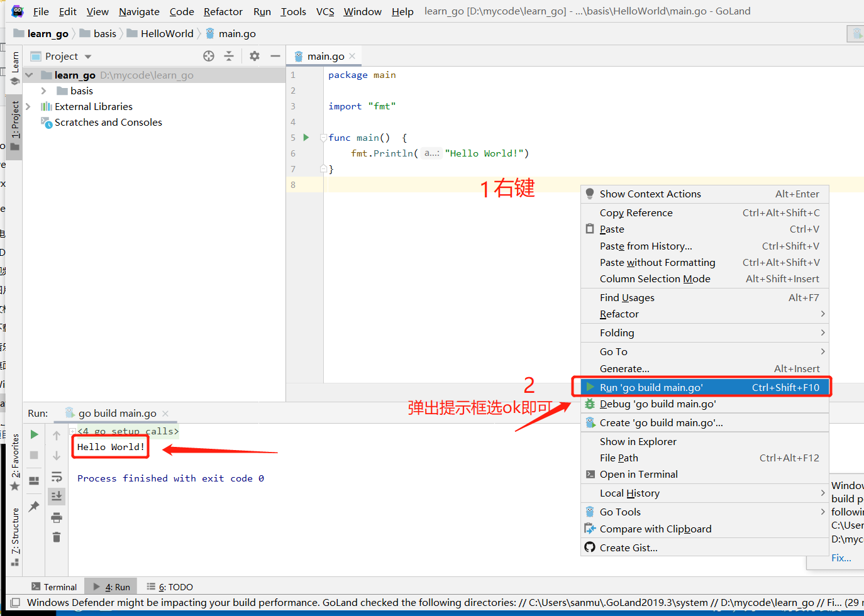Click the locate/scroll-from-source target icon
864x616 pixels.
pos(209,56)
